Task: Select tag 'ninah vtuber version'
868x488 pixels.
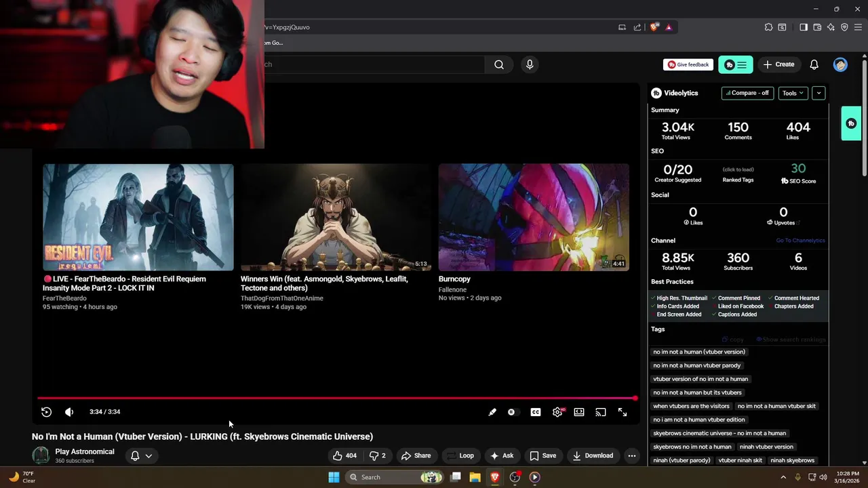Action: 766,447
